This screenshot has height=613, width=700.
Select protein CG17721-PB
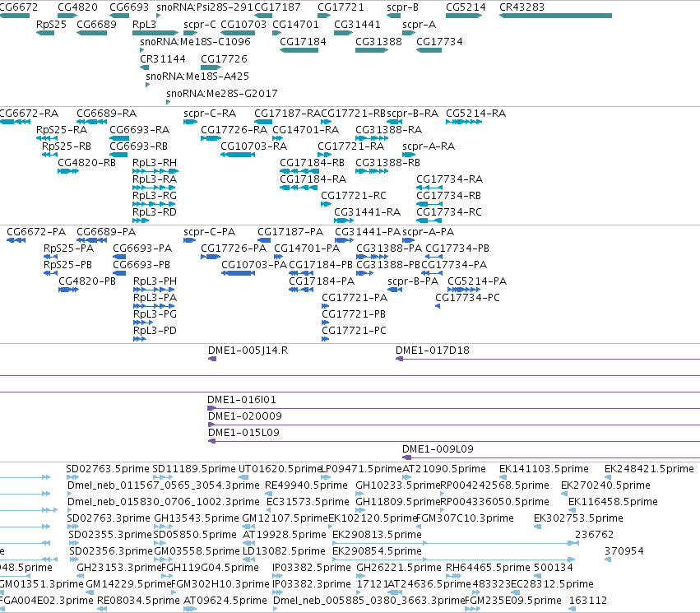click(354, 314)
